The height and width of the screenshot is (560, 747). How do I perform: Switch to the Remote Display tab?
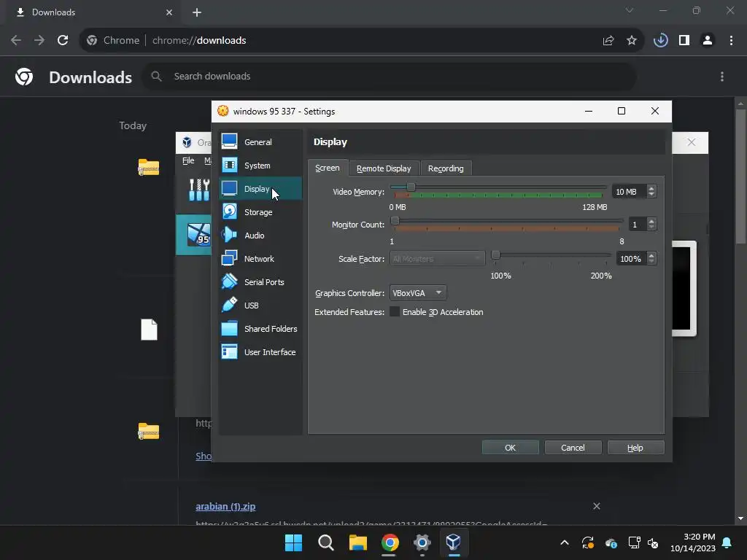[384, 168]
